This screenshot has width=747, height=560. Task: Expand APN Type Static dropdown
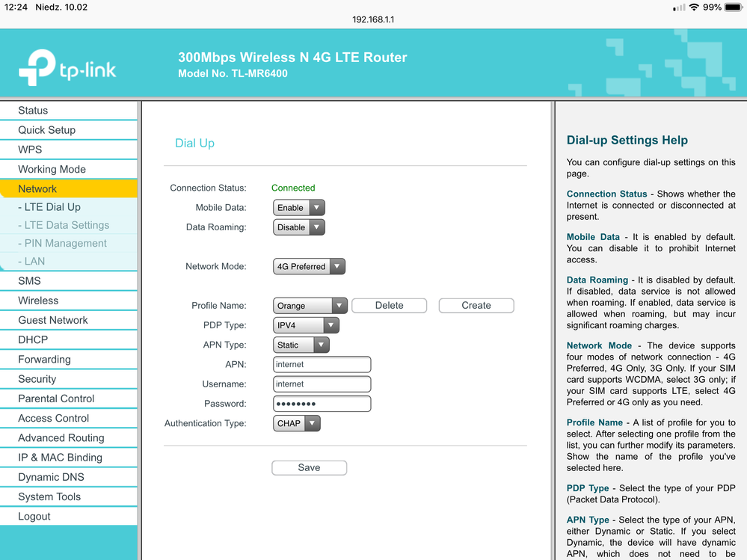point(301,345)
